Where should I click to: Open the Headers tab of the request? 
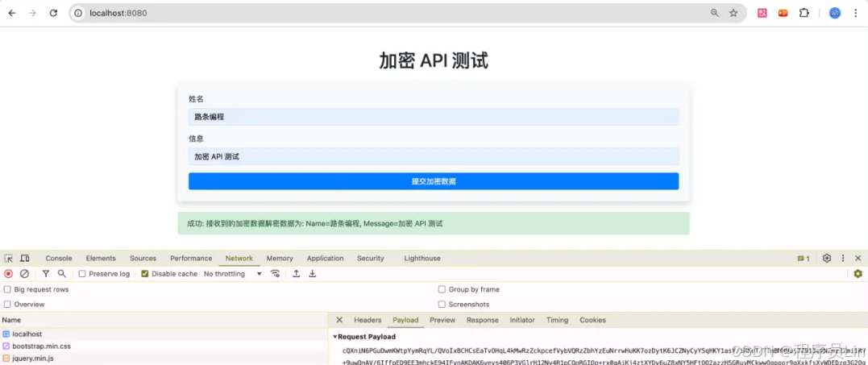(368, 320)
